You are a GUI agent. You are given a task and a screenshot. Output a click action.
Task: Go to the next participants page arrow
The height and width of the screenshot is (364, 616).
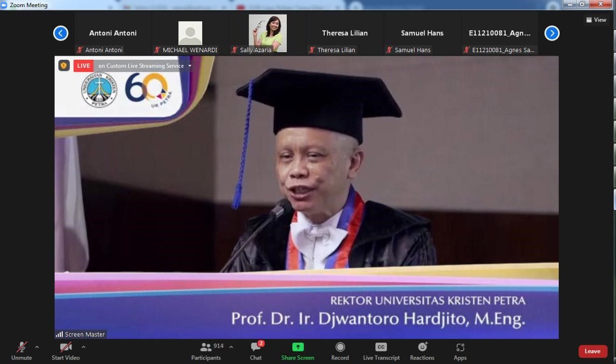(x=552, y=33)
